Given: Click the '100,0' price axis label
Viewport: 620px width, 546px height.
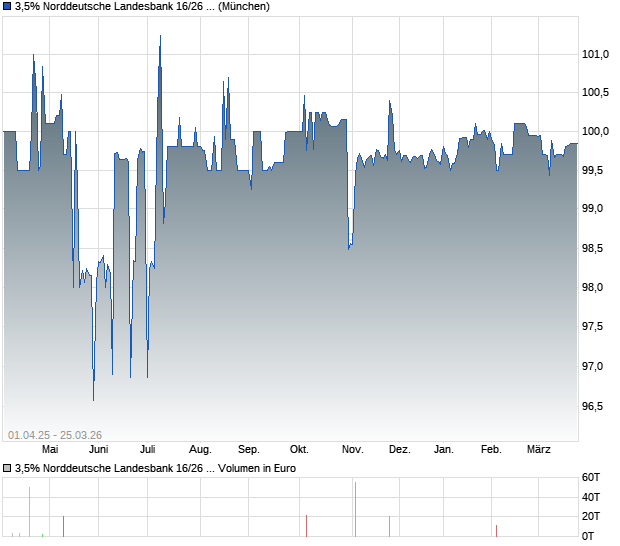Looking at the screenshot, I should 595,131.
